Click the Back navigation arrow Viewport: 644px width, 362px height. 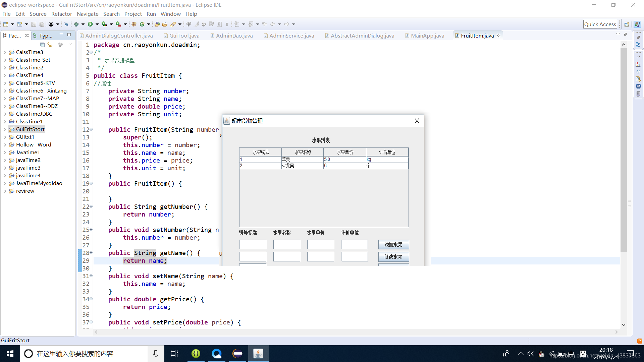pos(273,24)
